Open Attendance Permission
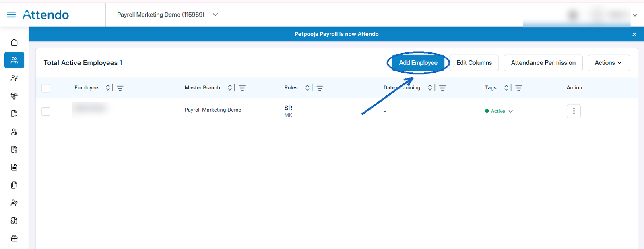 click(543, 63)
